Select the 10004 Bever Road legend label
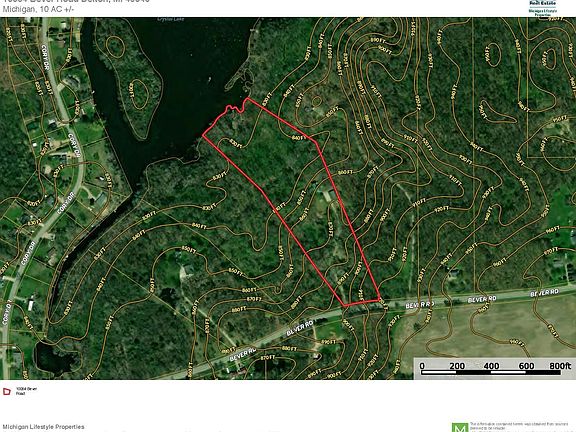Image resolution: width=576 pixels, height=432 pixels. point(26,391)
